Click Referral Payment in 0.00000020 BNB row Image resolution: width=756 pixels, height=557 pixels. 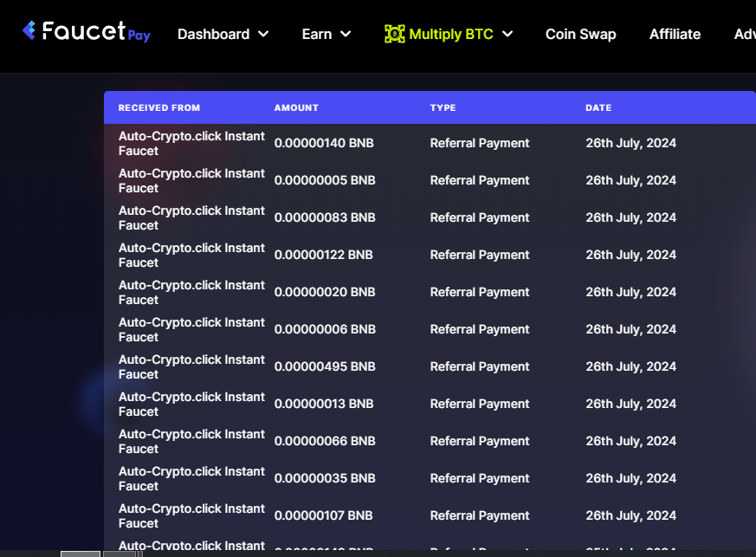(480, 292)
